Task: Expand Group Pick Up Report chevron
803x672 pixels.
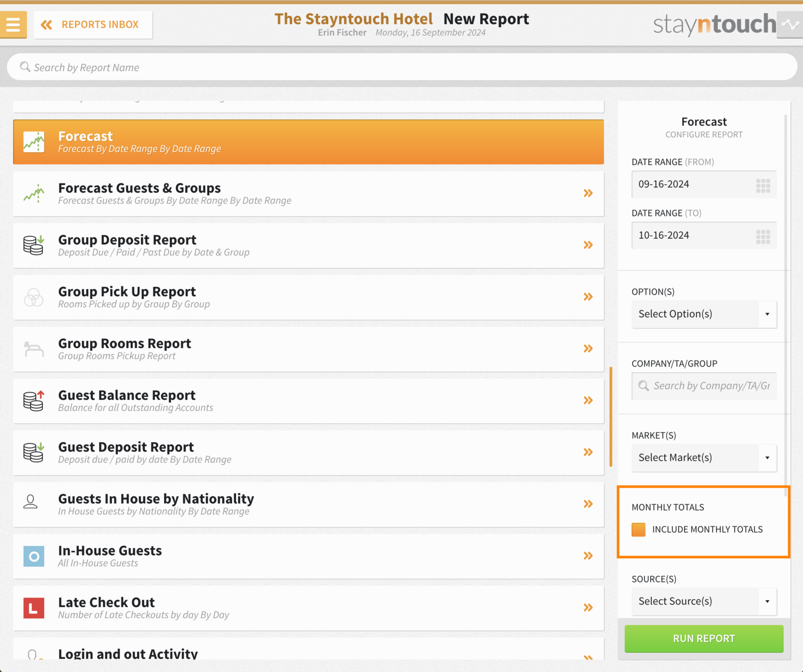Action: (x=588, y=297)
